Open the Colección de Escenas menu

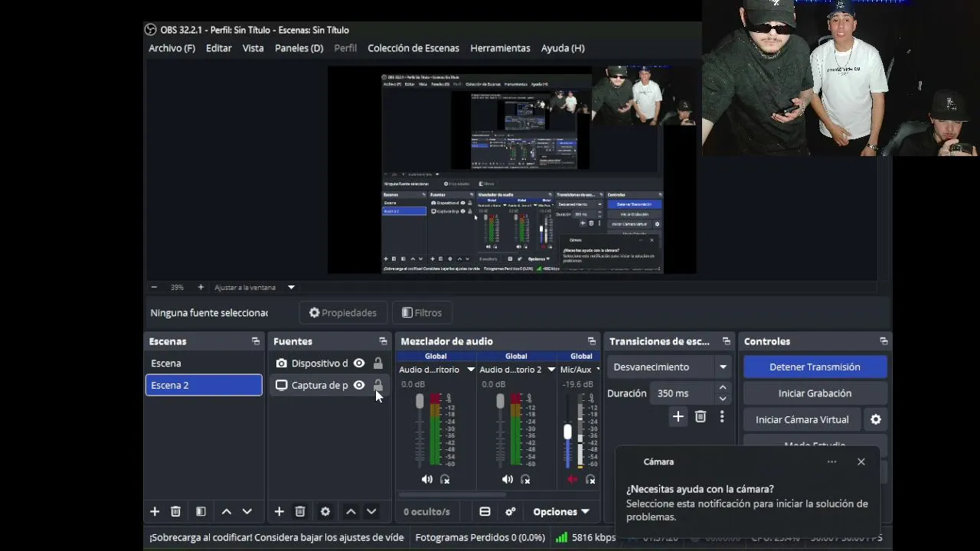point(413,47)
